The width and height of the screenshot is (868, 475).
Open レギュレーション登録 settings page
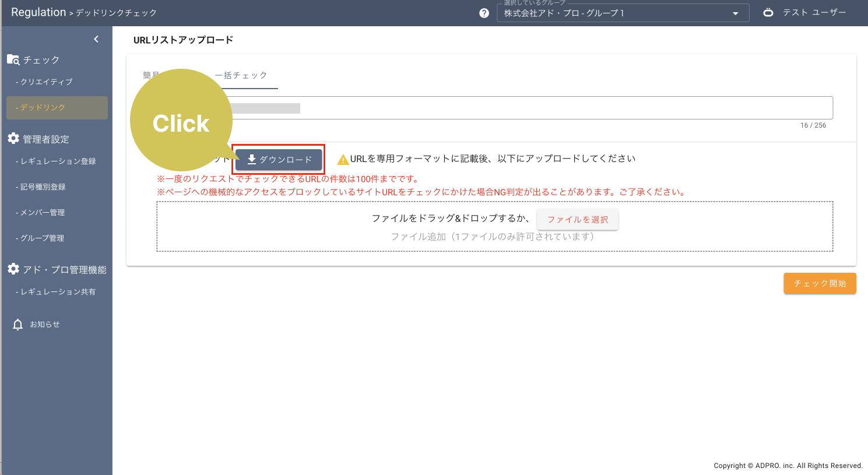(x=58, y=161)
